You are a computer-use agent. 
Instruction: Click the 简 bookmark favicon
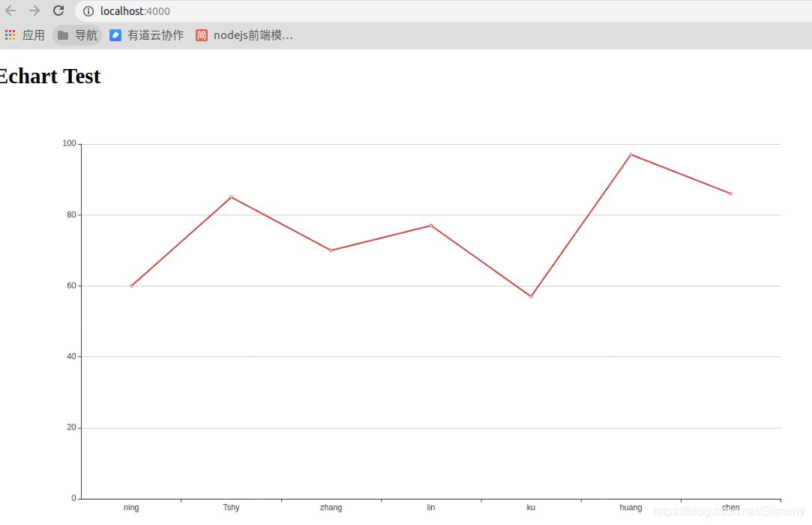(202, 35)
